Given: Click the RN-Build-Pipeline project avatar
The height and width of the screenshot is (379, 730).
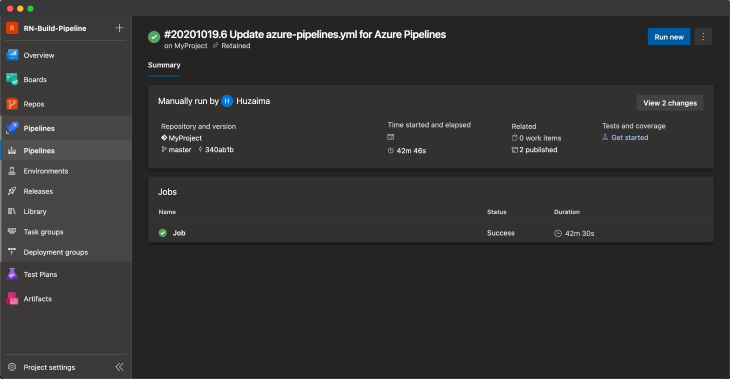Looking at the screenshot, I should [x=12, y=28].
